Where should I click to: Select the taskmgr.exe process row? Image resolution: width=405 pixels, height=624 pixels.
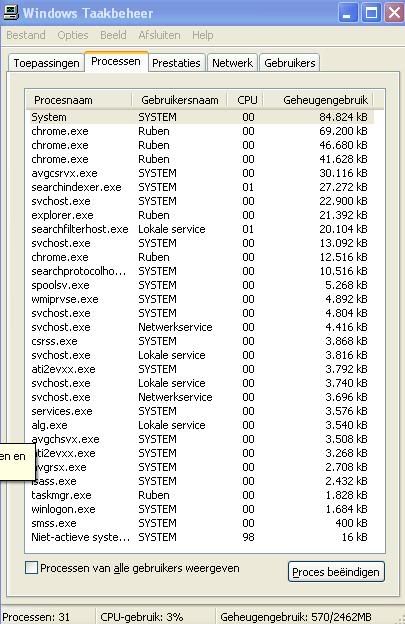coord(201,495)
